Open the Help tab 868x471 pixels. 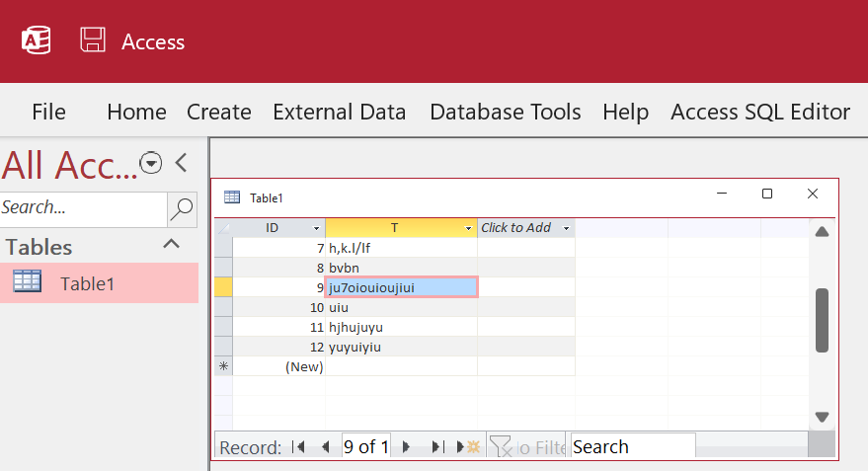coord(625,113)
